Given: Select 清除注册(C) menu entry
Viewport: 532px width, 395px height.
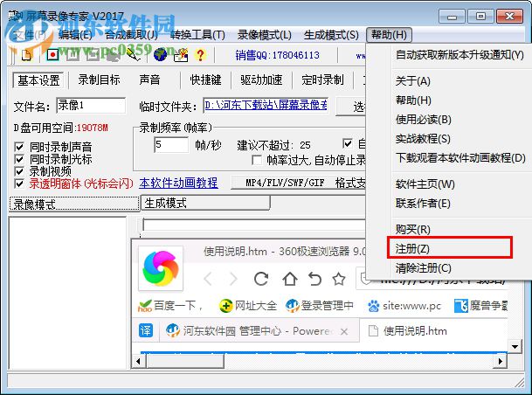Looking at the screenshot, I should pyautogui.click(x=424, y=268).
